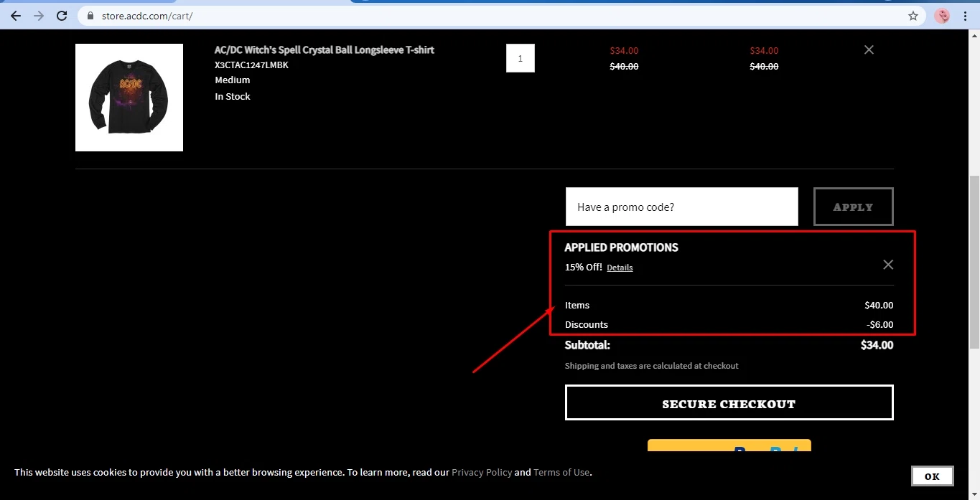
Task: Open the Privacy Policy link
Action: [x=482, y=472]
